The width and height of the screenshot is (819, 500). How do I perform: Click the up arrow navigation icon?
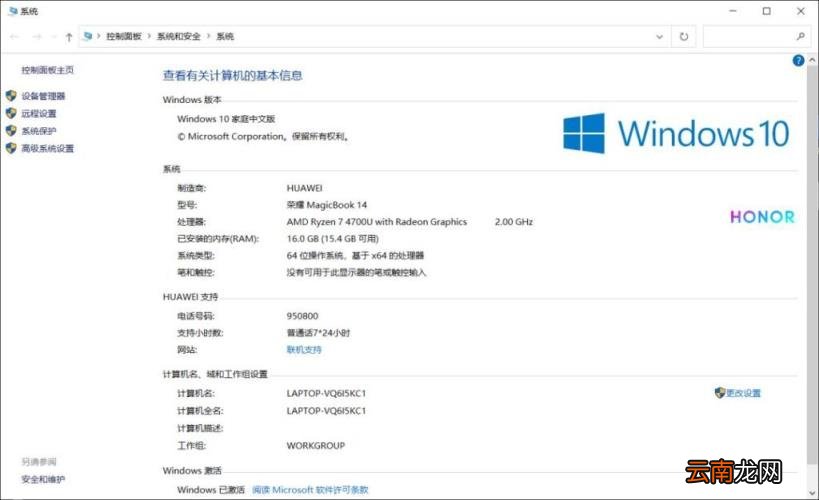tap(69, 37)
